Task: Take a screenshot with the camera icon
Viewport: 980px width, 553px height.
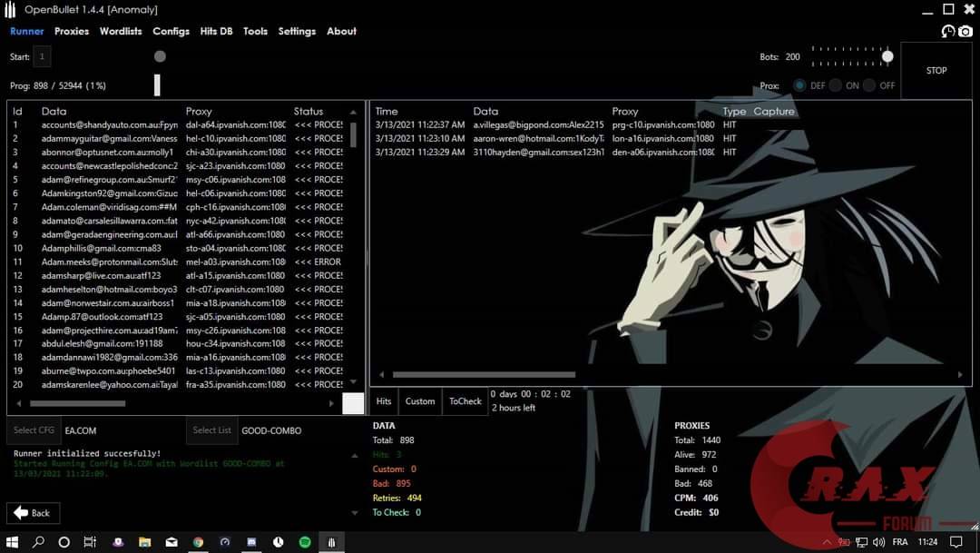Action: 965,31
